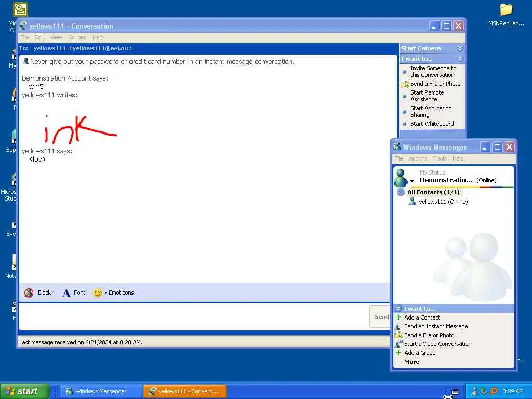The width and height of the screenshot is (532, 399).
Task: Select contact yellows111 (Online)
Action: 443,202
